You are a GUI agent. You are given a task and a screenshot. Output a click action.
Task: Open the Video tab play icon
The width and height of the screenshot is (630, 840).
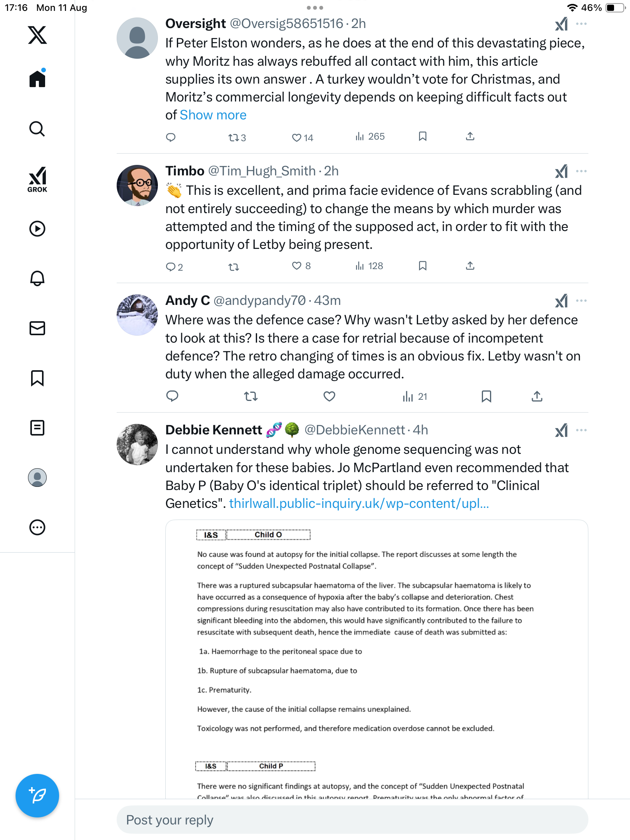(37, 229)
